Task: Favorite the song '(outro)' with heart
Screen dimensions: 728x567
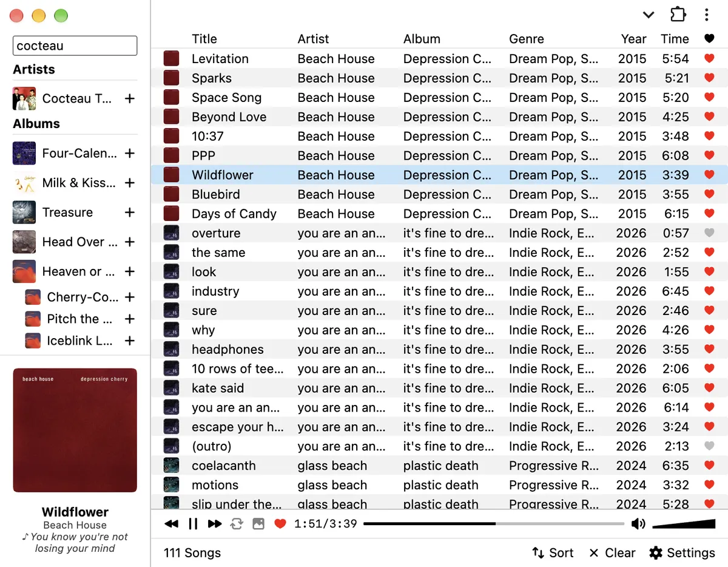Action: [x=709, y=446]
